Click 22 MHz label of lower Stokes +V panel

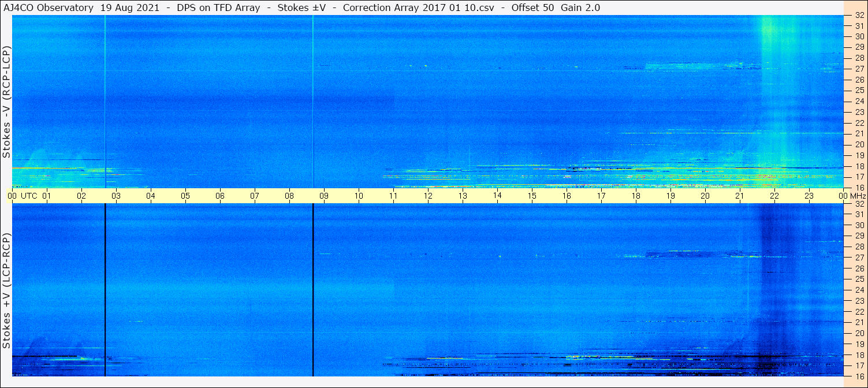tap(859, 311)
